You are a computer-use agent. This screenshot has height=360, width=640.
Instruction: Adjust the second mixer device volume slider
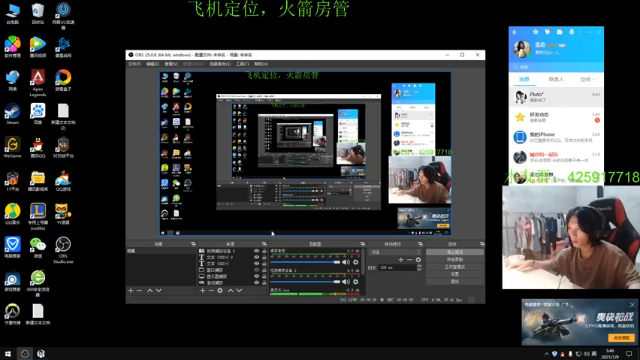coord(305,282)
